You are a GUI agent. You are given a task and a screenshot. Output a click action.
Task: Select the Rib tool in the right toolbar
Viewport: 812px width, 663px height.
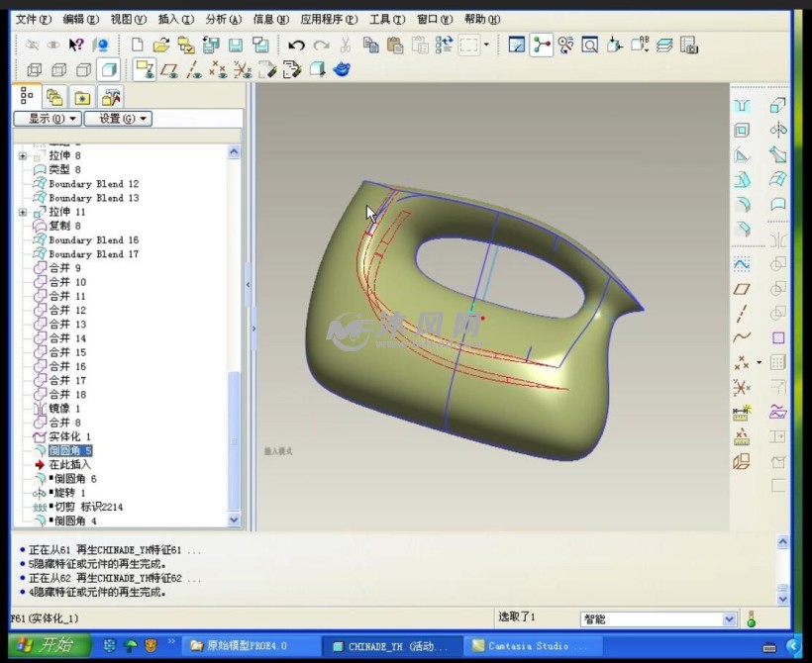[742, 154]
